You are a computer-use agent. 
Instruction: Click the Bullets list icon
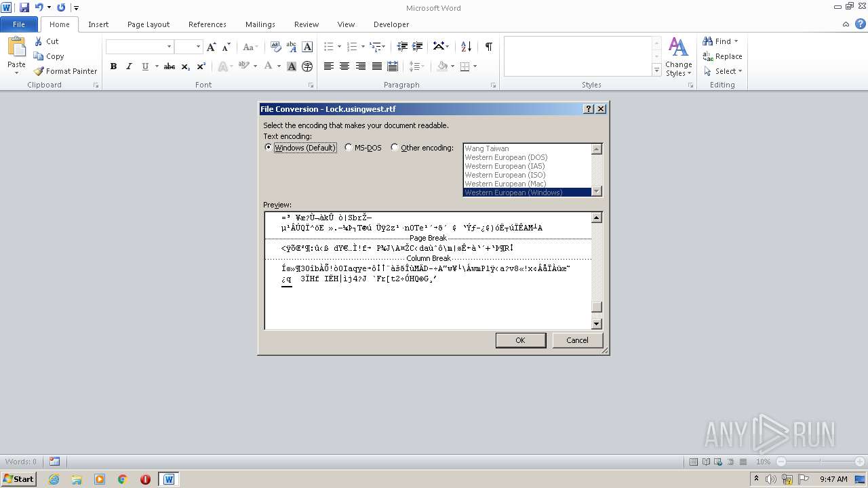328,47
